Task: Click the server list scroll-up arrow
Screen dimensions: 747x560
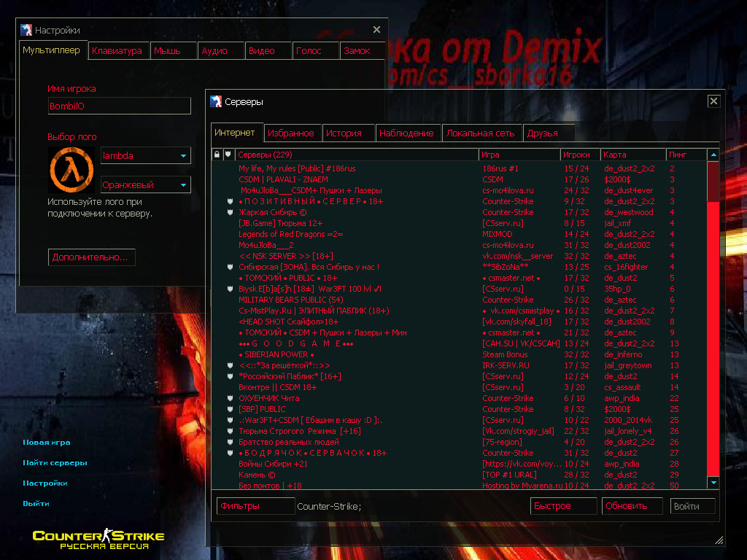Action: [713, 155]
